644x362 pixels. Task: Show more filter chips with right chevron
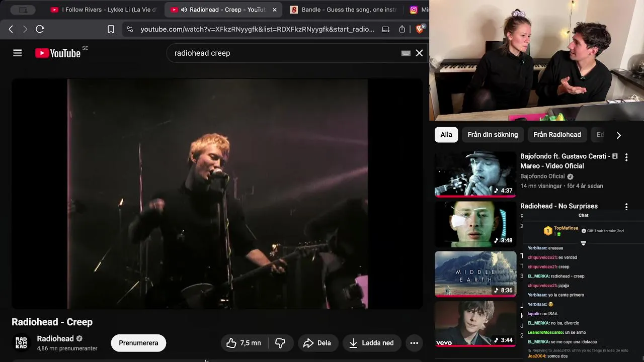click(619, 135)
